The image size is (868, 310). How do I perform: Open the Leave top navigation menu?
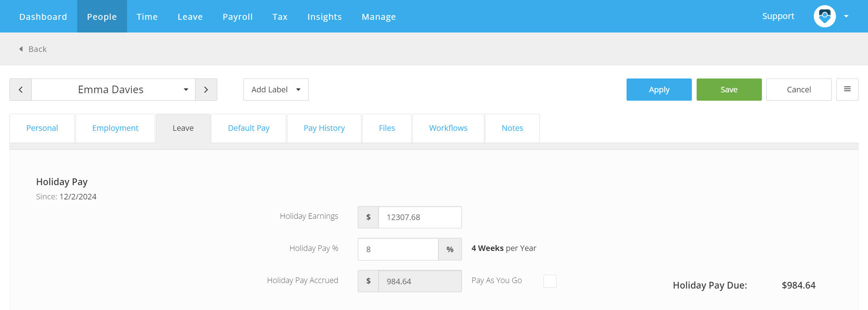tap(190, 17)
